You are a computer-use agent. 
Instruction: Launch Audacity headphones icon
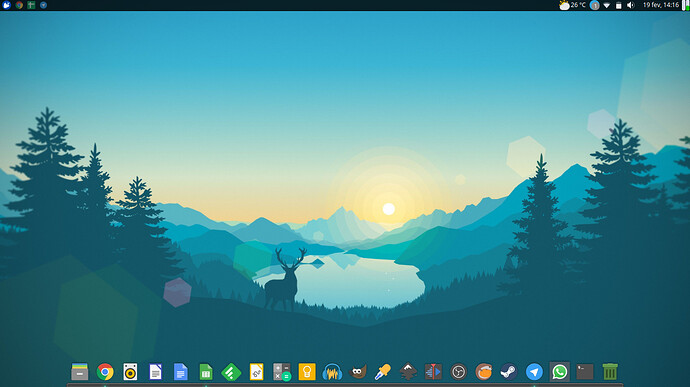332,372
